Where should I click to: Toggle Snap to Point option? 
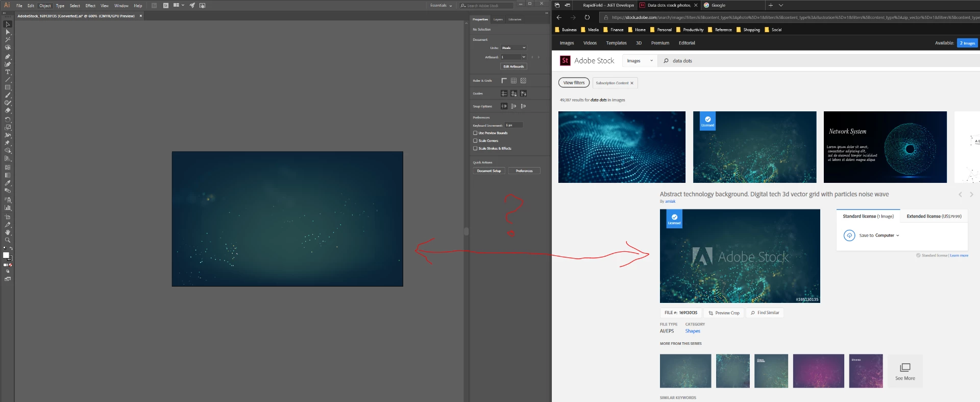click(x=504, y=106)
